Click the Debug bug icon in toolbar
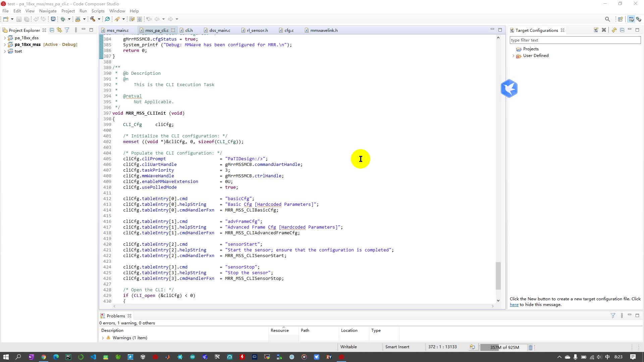The width and height of the screenshot is (644, 362). tap(63, 19)
